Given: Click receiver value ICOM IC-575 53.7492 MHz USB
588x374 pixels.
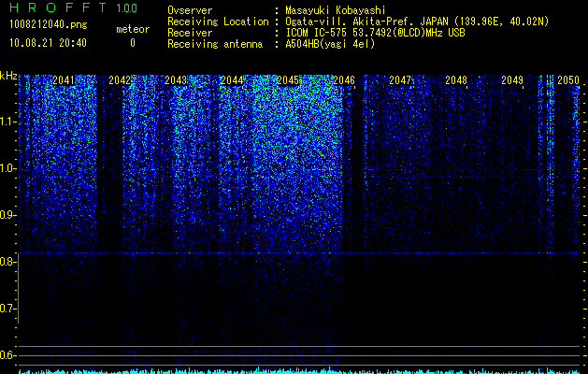Looking at the screenshot, I should click(375, 33).
